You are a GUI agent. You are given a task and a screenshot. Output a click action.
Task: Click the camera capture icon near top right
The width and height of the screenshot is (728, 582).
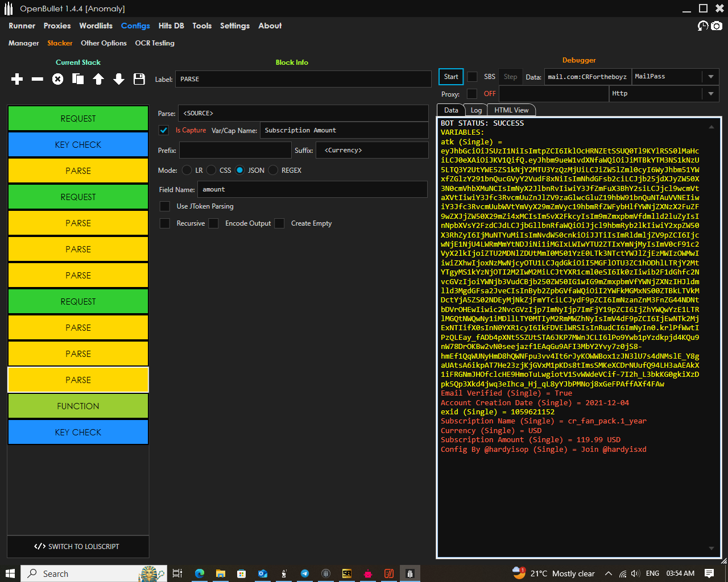(x=717, y=26)
